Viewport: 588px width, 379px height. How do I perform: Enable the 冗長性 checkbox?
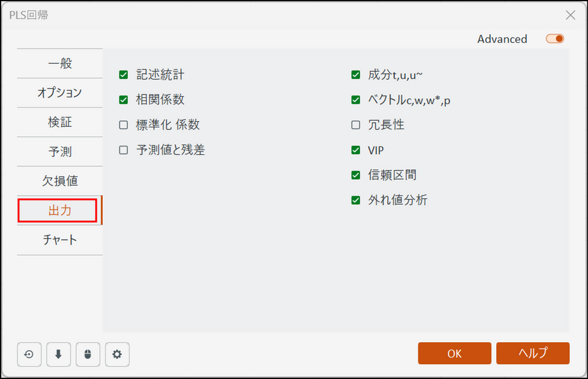(356, 125)
